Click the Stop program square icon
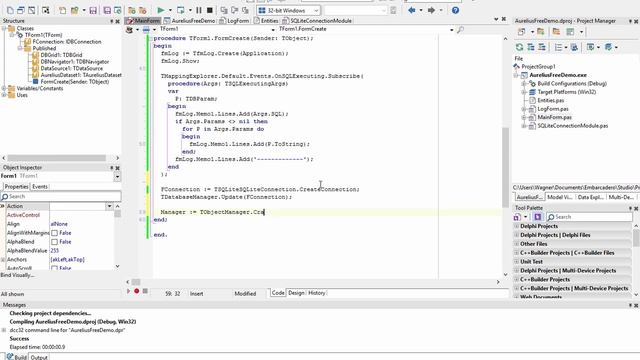Screen dimensions: 640x360 tap(210, 10)
